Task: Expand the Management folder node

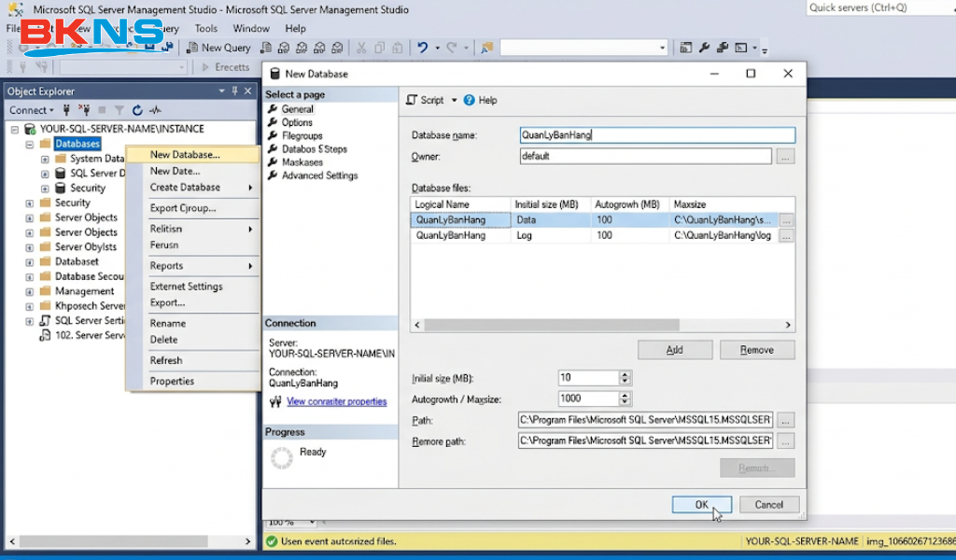Action: tap(29, 291)
